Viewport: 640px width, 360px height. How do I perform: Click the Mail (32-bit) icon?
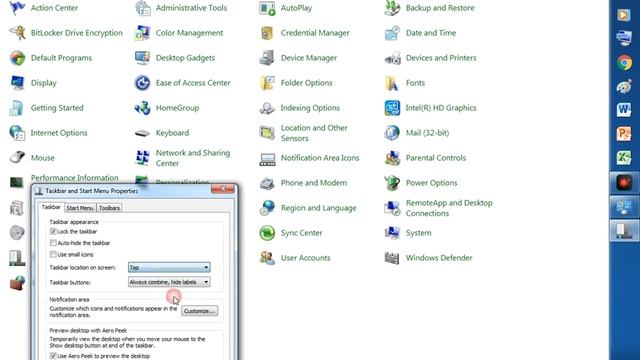[x=392, y=133]
